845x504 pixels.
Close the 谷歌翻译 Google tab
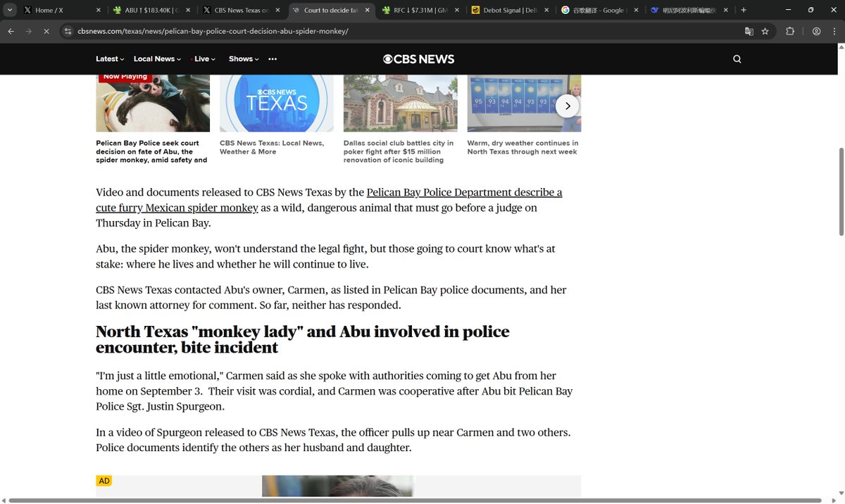click(x=635, y=11)
